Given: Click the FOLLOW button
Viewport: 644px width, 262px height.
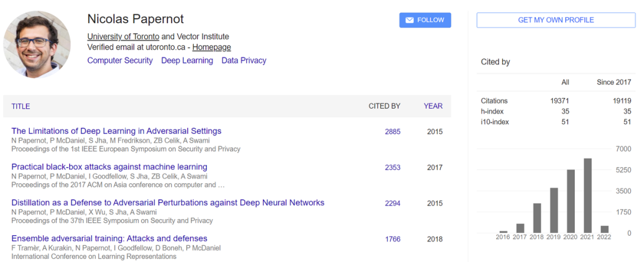Looking at the screenshot, I should [x=425, y=20].
